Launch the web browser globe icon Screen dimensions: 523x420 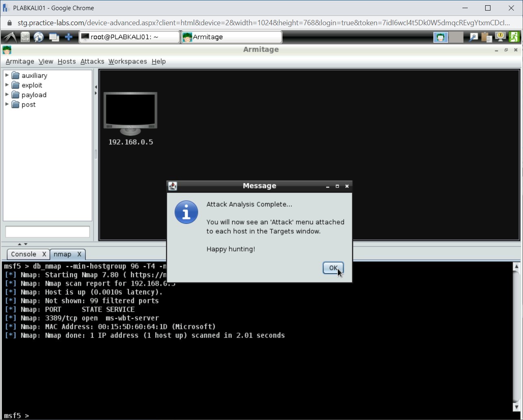[39, 37]
